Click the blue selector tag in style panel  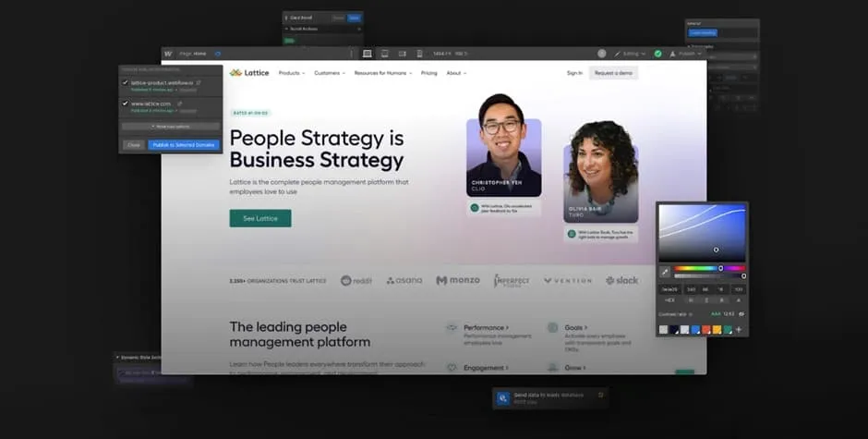[x=703, y=32]
